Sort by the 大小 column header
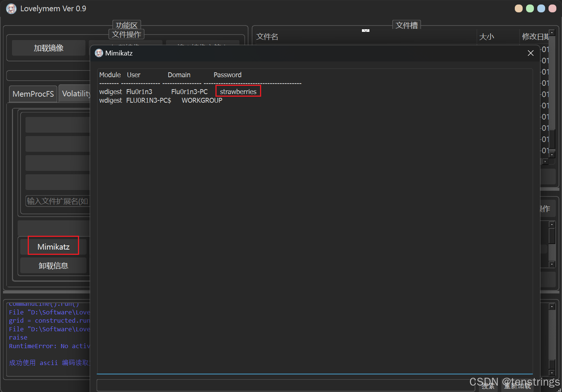This screenshot has height=392, width=562. [487, 37]
